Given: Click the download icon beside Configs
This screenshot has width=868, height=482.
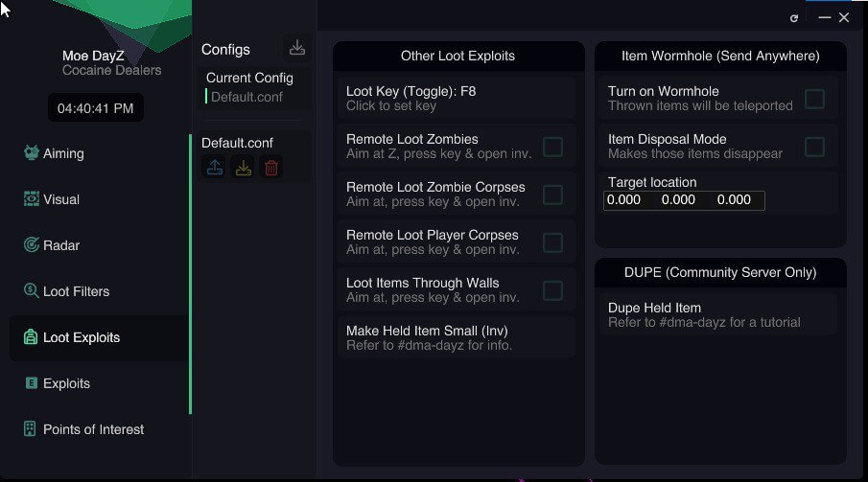Looking at the screenshot, I should (296, 48).
